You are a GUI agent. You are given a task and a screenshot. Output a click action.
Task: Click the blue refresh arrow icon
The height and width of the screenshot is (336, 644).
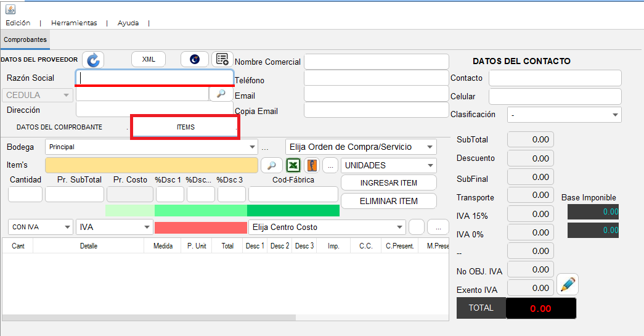93,60
